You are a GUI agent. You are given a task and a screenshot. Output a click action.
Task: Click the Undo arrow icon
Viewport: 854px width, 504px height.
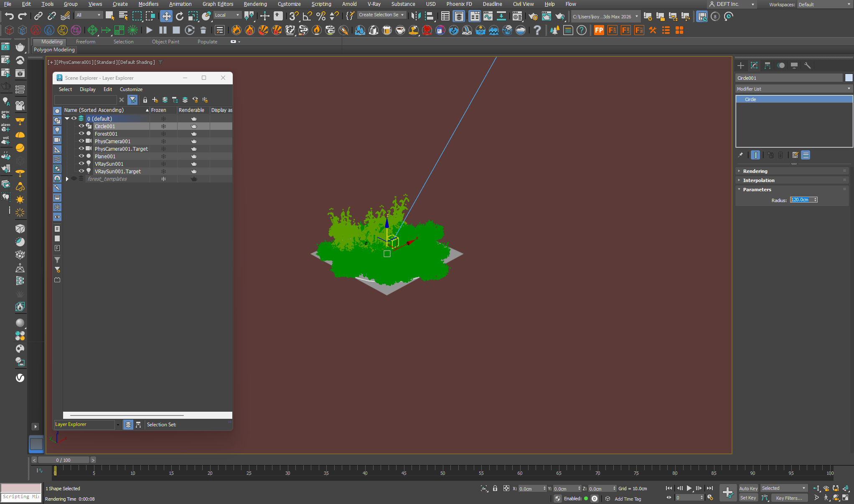[9, 16]
